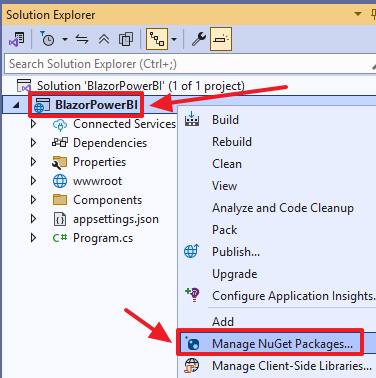This screenshot has height=378, width=376.
Task: Select Dependencies tree item
Action: pyautogui.click(x=110, y=143)
